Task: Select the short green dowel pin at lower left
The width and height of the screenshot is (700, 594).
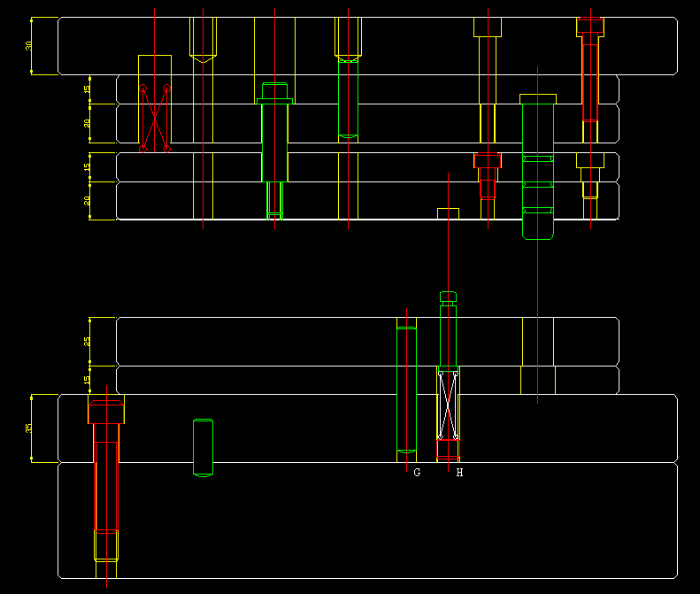Action: tap(203, 448)
